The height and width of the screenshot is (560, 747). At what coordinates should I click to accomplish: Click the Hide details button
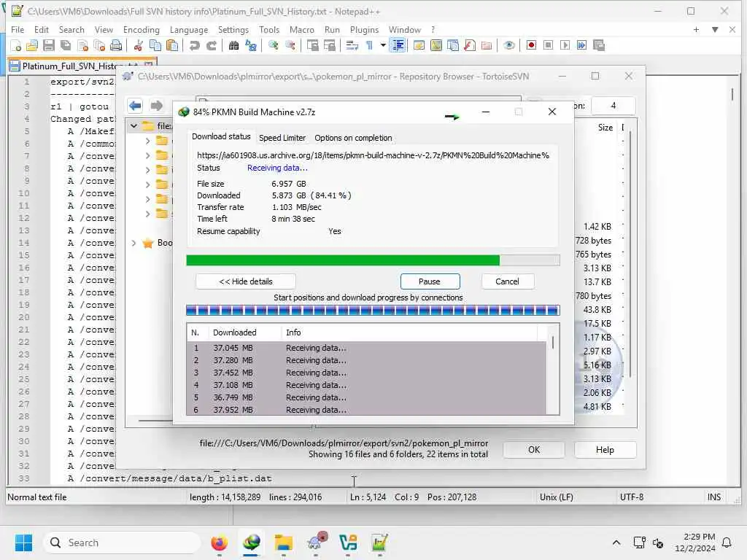(x=246, y=281)
